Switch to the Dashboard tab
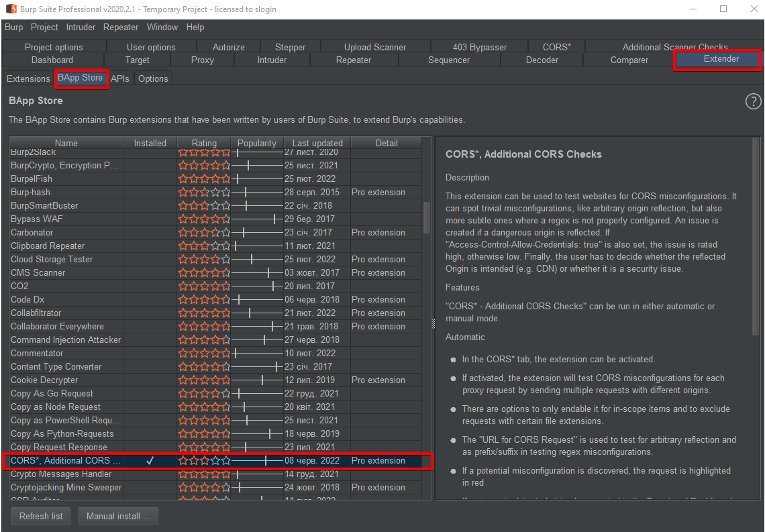 click(x=52, y=60)
